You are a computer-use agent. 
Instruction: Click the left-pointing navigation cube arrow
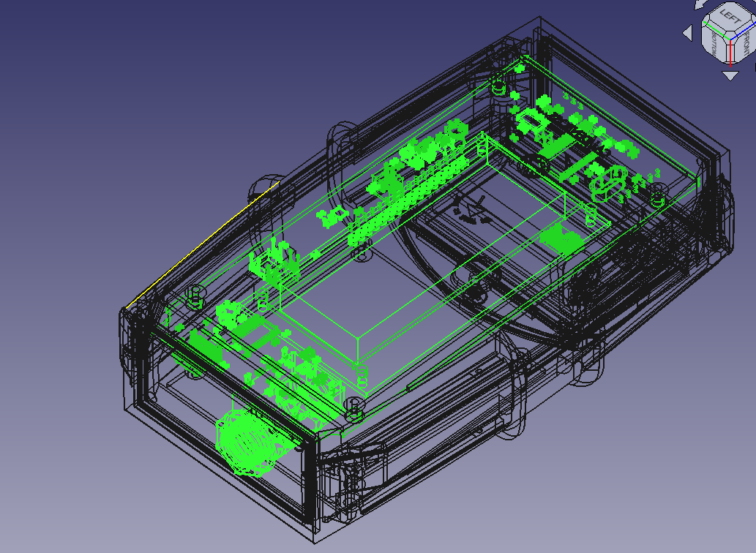[x=688, y=33]
